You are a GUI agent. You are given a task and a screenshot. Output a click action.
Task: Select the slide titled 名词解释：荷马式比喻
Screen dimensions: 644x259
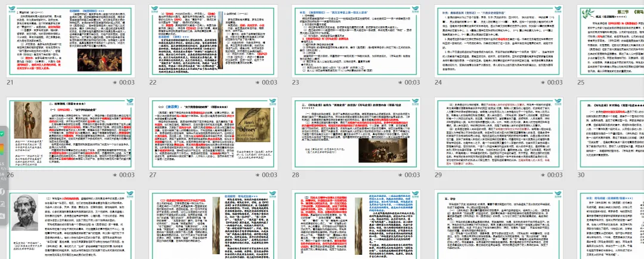[x=213, y=224]
